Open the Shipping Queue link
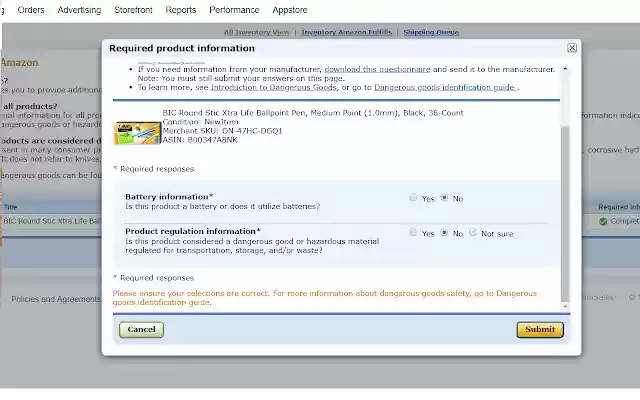 point(431,32)
